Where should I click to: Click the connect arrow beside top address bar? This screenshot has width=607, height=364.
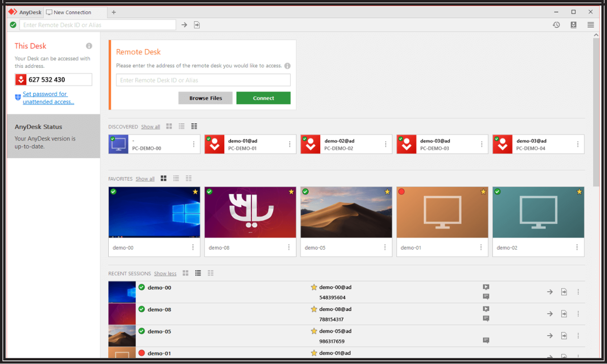pyautogui.click(x=184, y=25)
